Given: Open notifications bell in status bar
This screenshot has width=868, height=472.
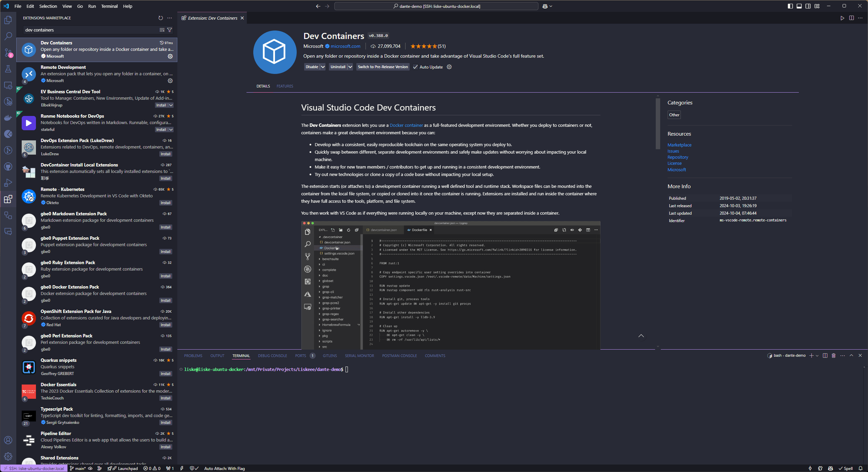Looking at the screenshot, I should (x=861, y=468).
